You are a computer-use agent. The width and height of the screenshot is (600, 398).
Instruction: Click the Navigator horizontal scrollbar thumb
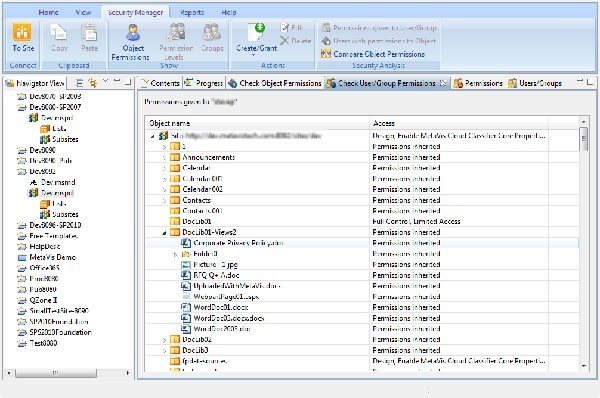pos(56,373)
